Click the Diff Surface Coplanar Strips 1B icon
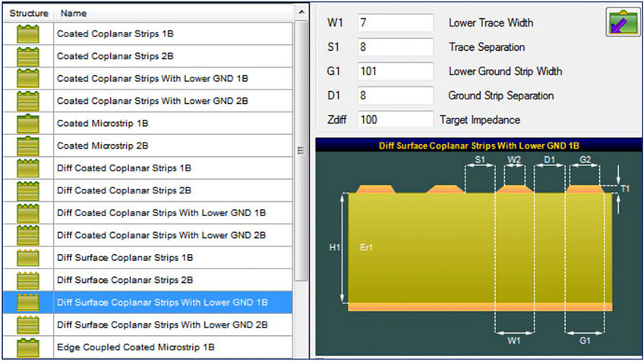This screenshot has width=644, height=361. [28, 258]
